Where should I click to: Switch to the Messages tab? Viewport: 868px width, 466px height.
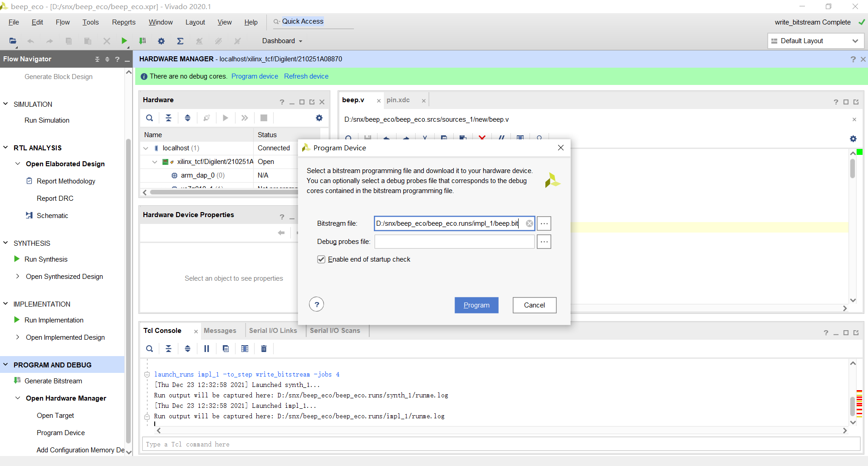pos(220,331)
